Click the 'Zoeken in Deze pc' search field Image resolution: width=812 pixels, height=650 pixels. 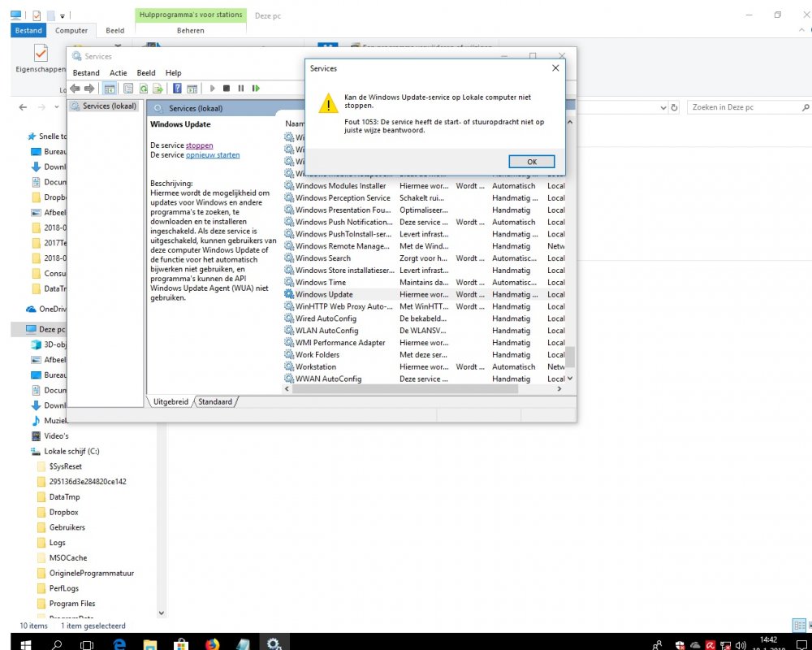(743, 107)
